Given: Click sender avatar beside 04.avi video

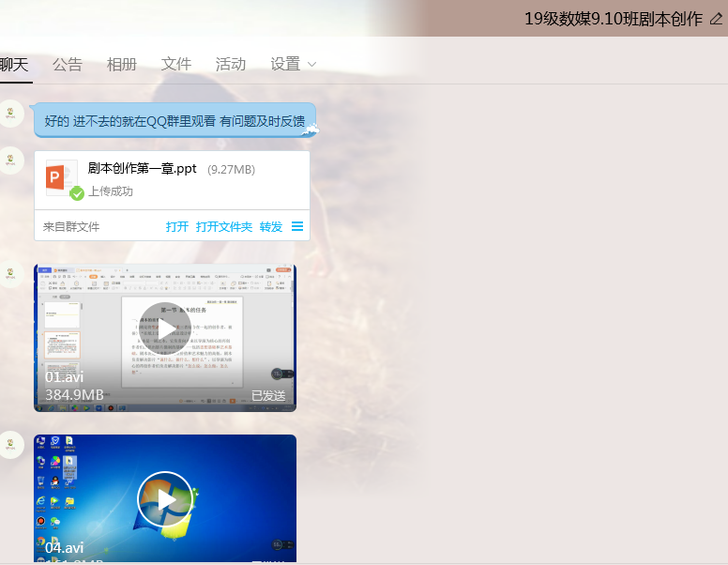Looking at the screenshot, I should click(x=11, y=444).
